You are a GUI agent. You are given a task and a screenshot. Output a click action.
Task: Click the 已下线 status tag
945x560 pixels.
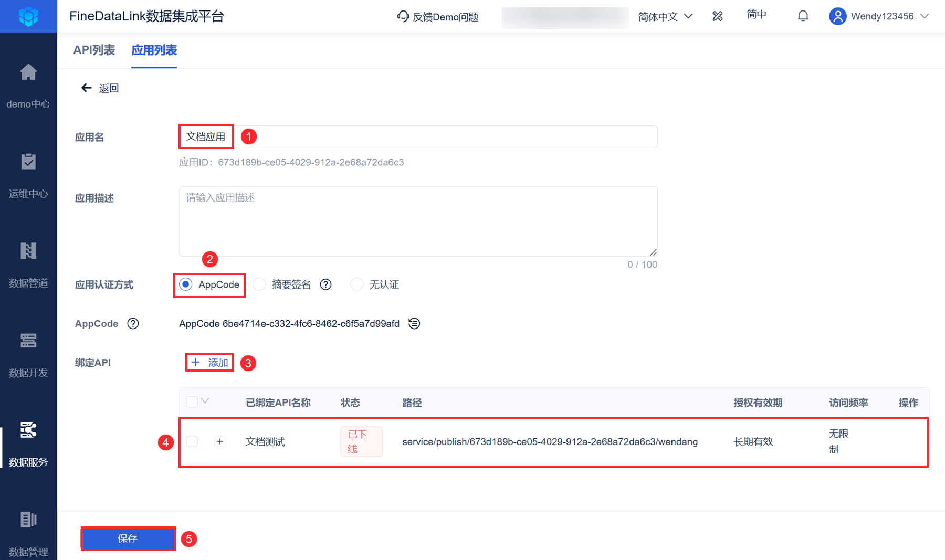click(361, 441)
